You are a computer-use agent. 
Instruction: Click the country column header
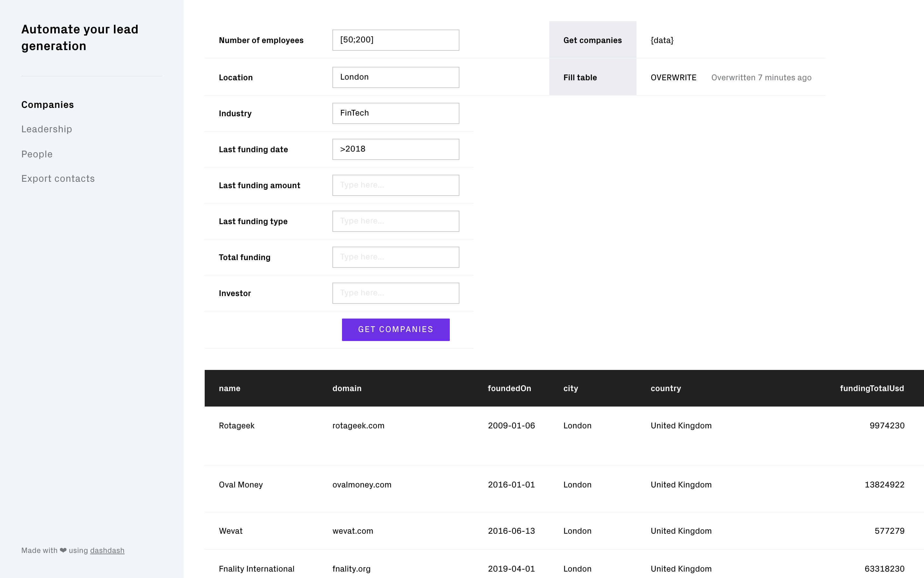coord(665,389)
